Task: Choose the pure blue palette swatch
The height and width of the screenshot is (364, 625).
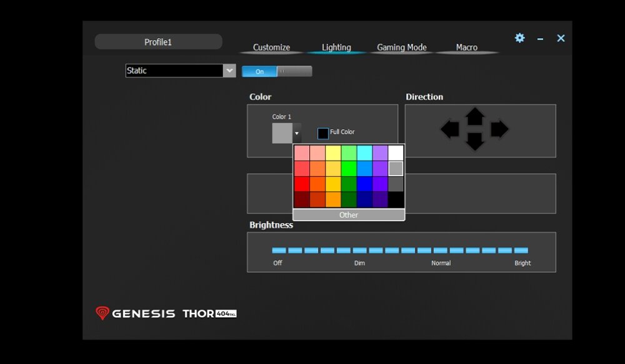Action: coord(365,184)
